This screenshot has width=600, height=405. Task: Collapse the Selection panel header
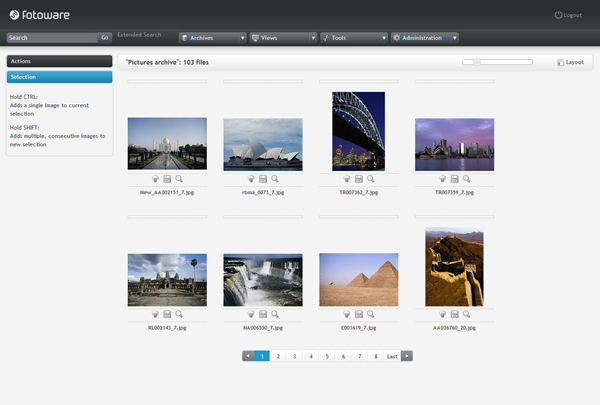[x=59, y=77]
